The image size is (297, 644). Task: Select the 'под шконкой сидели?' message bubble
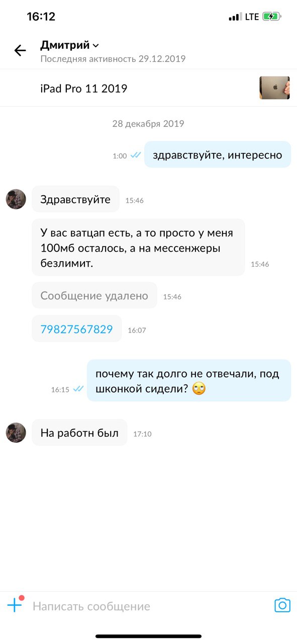(189, 380)
